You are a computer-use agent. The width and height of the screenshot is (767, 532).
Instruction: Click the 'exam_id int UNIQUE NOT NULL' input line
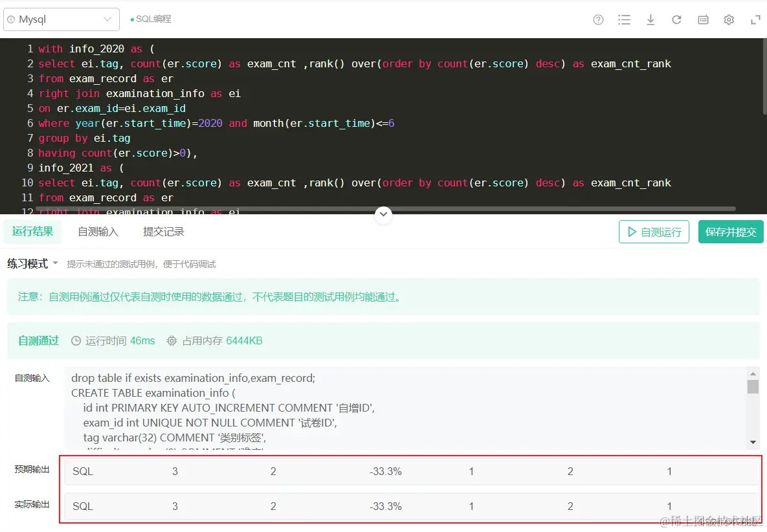[210, 423]
